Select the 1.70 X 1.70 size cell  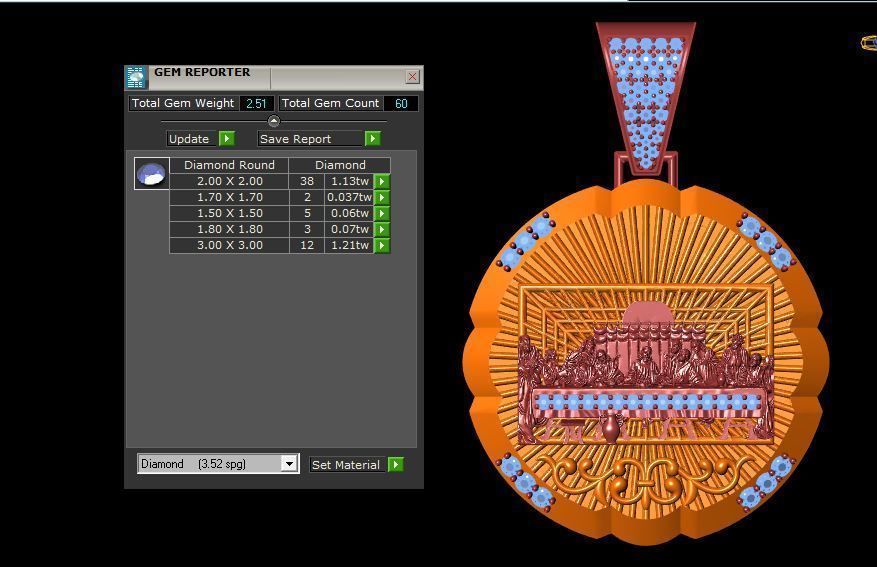pos(229,197)
